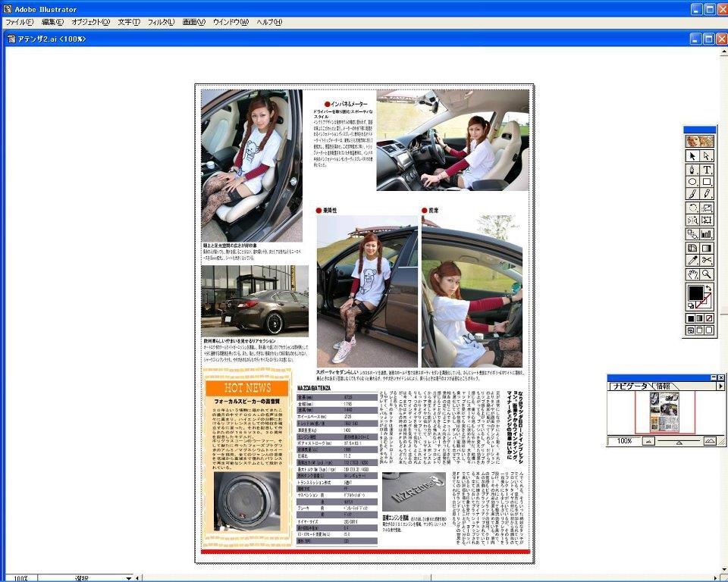Select the Reflect tool

692,220
